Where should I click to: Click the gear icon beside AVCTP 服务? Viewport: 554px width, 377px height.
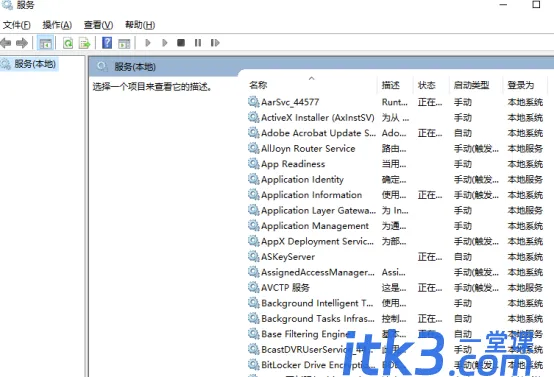(x=253, y=287)
